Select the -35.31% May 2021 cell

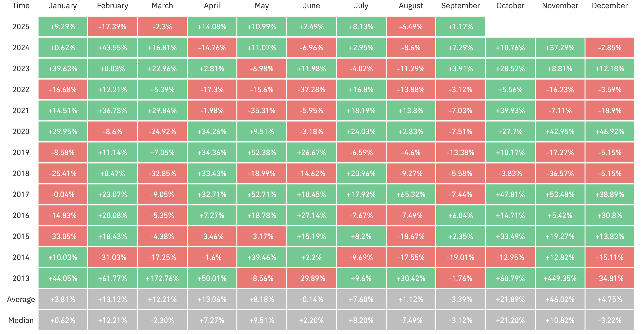(x=262, y=111)
